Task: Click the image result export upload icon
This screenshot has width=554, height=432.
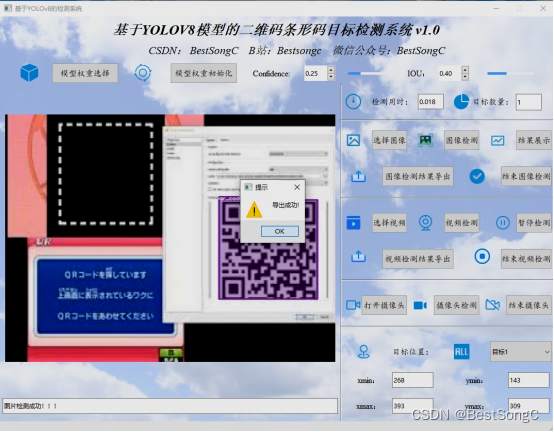Action: click(358, 176)
